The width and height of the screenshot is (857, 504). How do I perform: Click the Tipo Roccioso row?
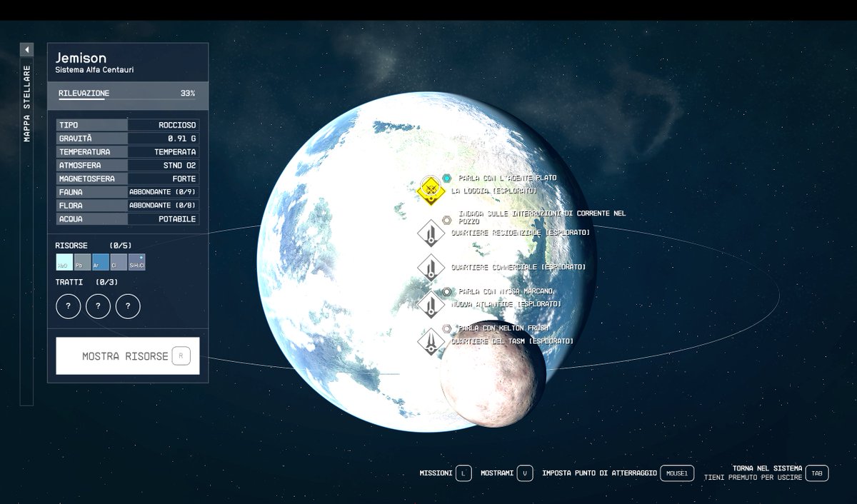coord(128,125)
